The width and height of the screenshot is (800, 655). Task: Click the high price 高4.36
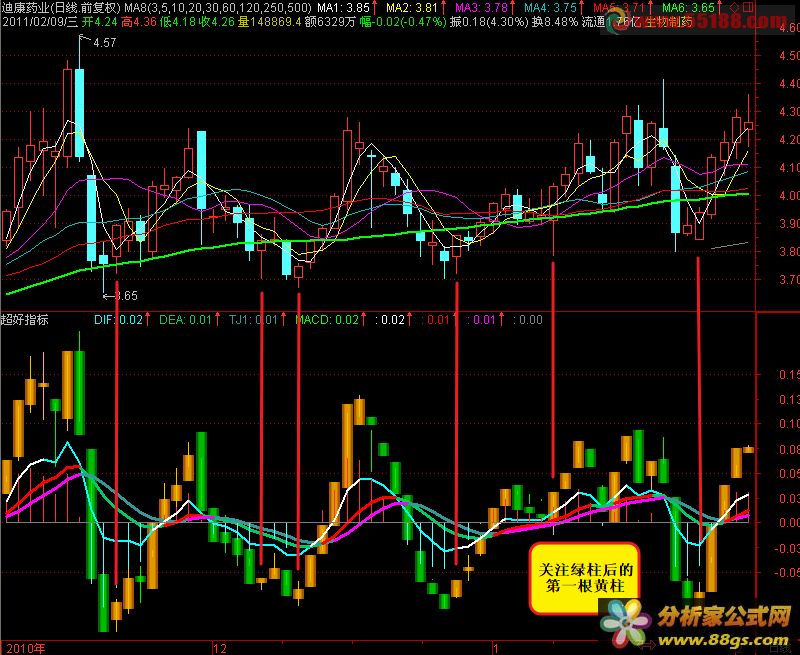[x=139, y=22]
